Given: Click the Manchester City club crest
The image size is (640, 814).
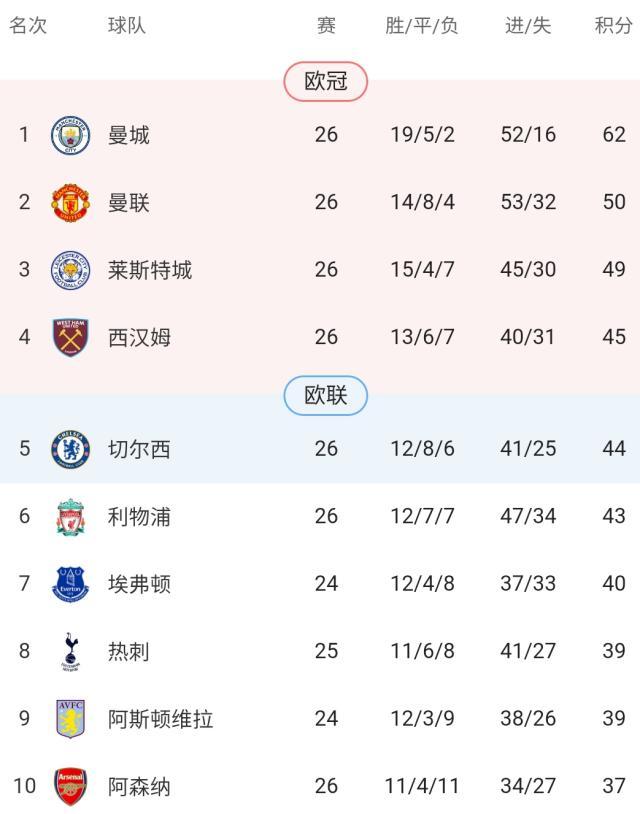Looking at the screenshot, I should (71, 135).
